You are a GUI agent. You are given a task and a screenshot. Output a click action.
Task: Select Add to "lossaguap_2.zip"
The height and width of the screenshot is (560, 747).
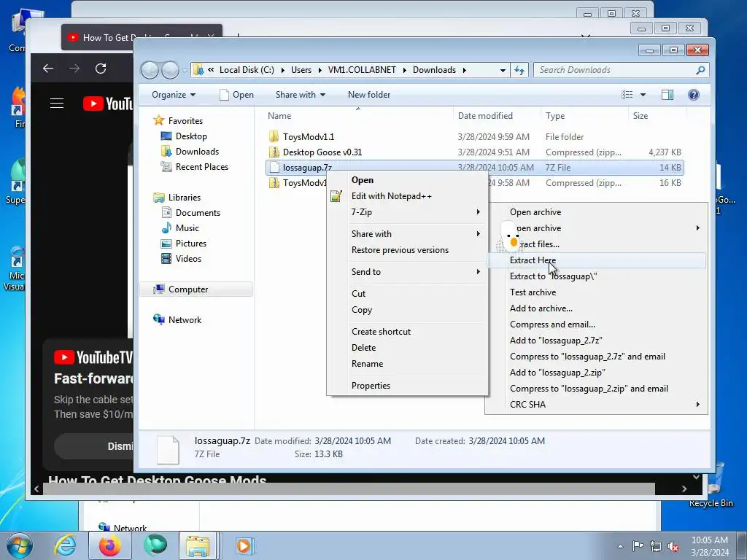coord(595,373)
